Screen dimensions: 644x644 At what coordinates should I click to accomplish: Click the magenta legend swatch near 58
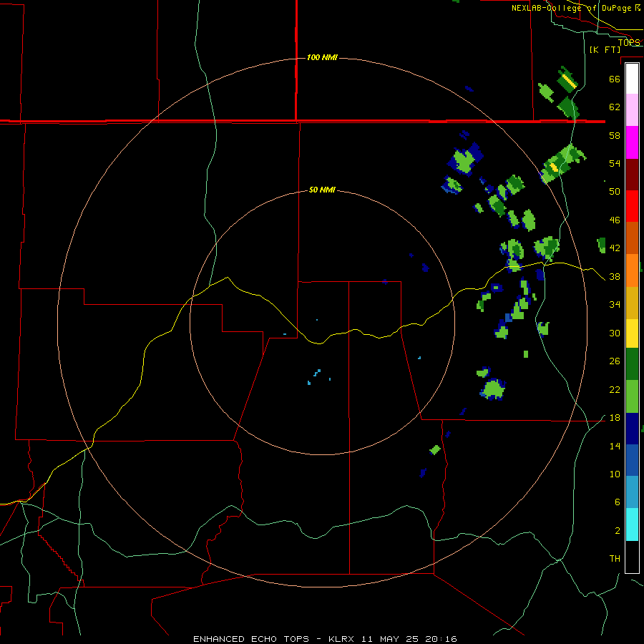pyautogui.click(x=632, y=142)
